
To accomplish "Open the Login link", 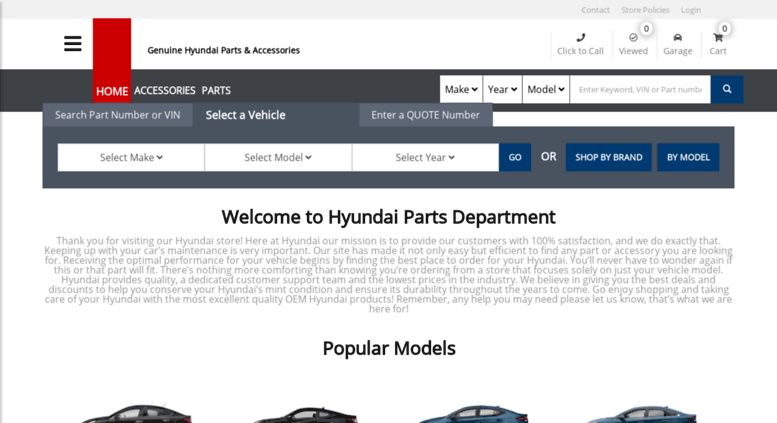I will click(x=691, y=10).
